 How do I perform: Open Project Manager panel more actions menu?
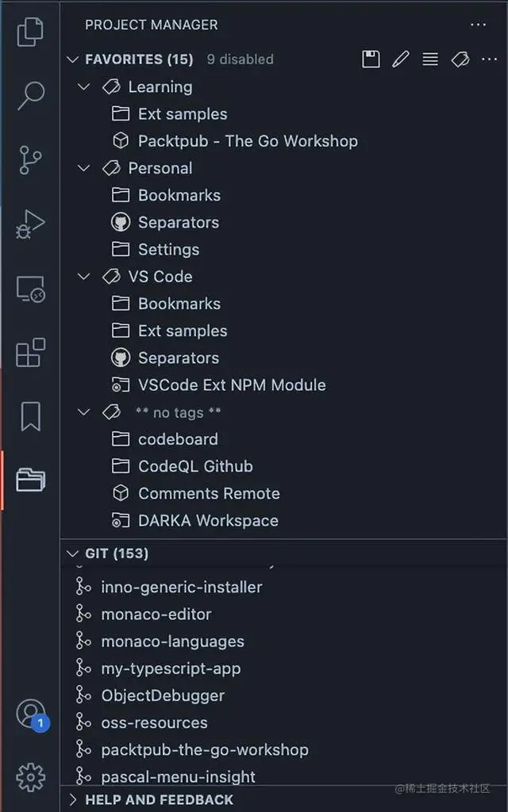point(478,25)
